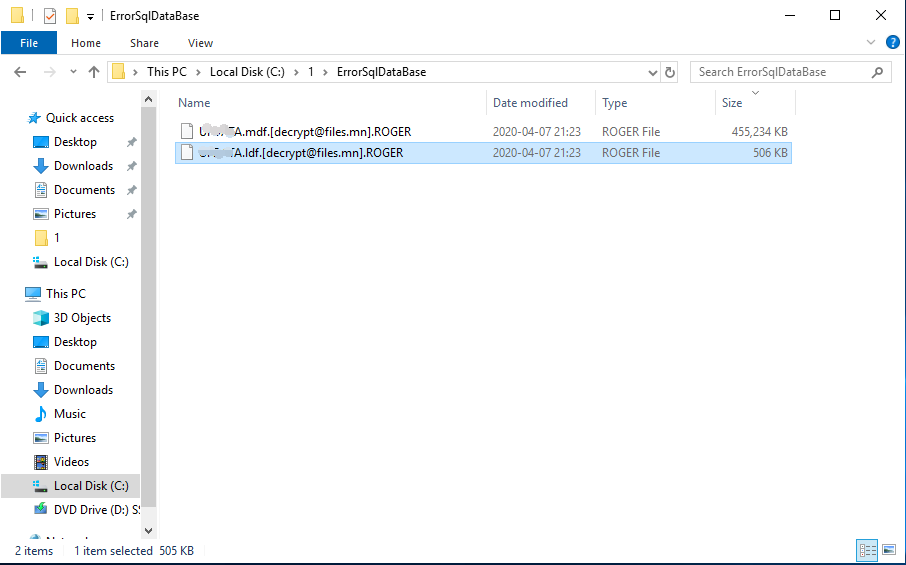Screen dimensions: 906x565
Task: Click the Forward navigation arrow
Action: coord(50,72)
